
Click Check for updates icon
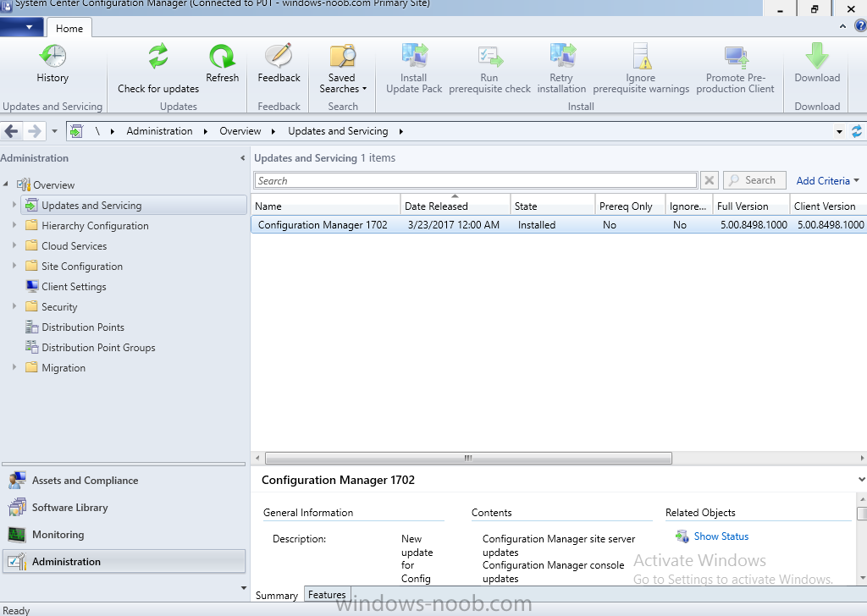[x=158, y=57]
